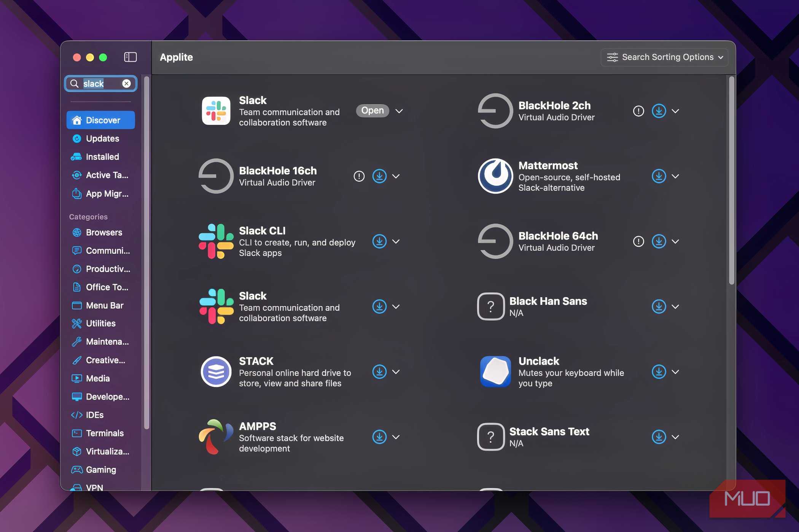This screenshot has height=532, width=799.
Task: Click the Open button for Slack
Action: [372, 111]
